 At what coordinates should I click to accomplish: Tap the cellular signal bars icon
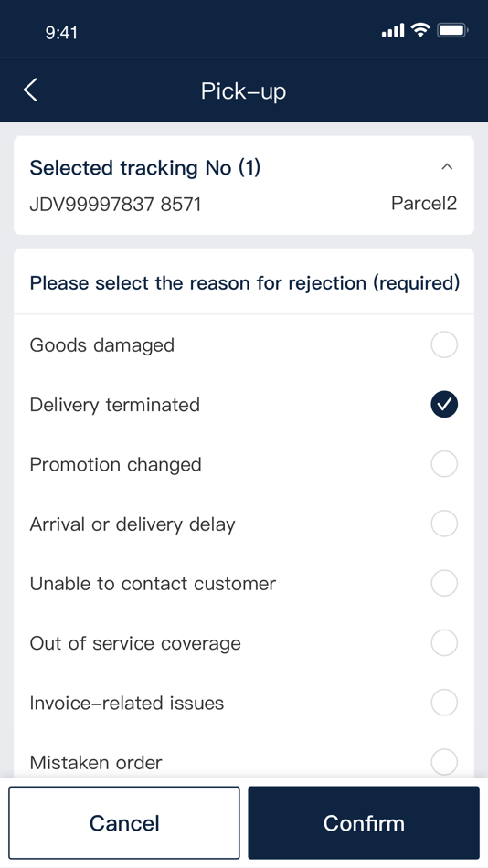(x=393, y=31)
